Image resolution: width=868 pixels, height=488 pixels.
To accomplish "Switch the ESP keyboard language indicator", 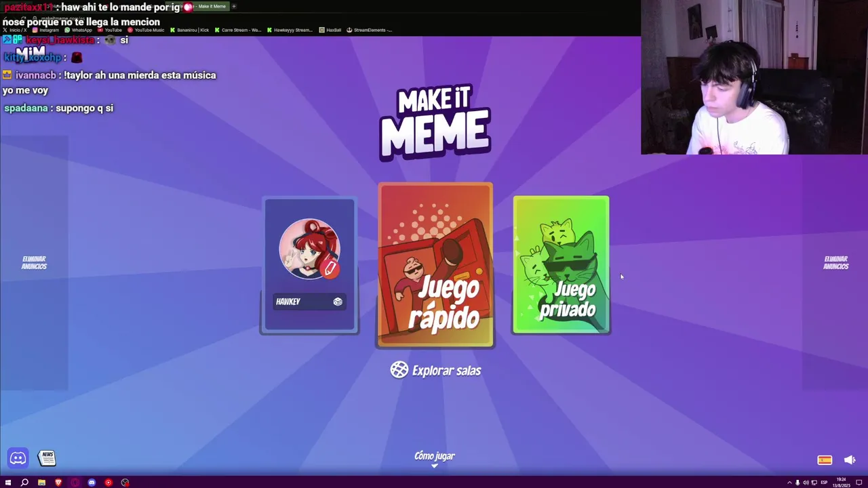I will pyautogui.click(x=824, y=483).
